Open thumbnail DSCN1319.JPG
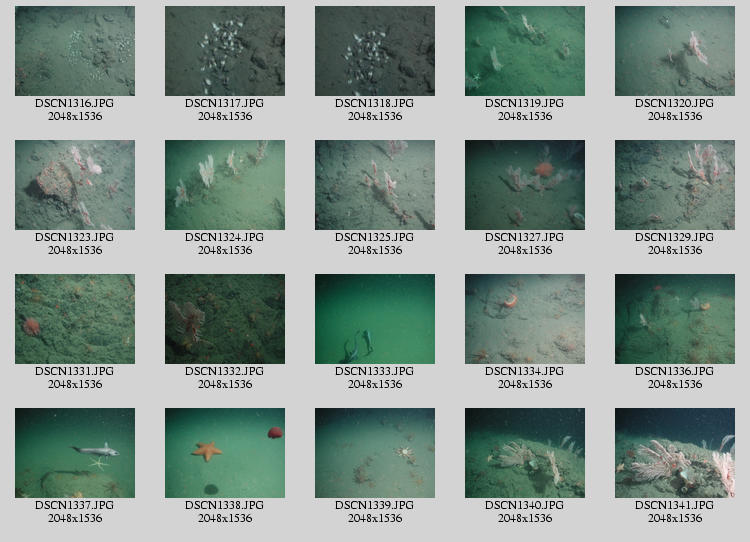The image size is (750, 542). 525,51
